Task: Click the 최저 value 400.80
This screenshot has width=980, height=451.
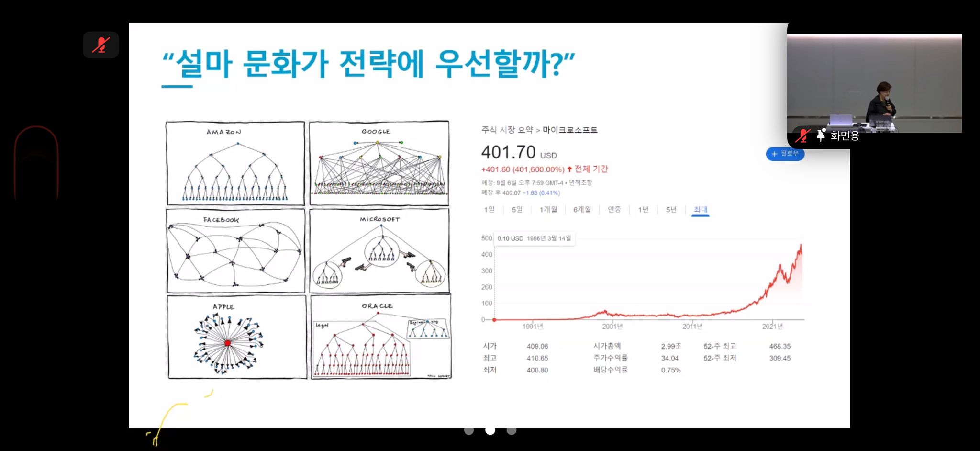Action: click(x=537, y=370)
